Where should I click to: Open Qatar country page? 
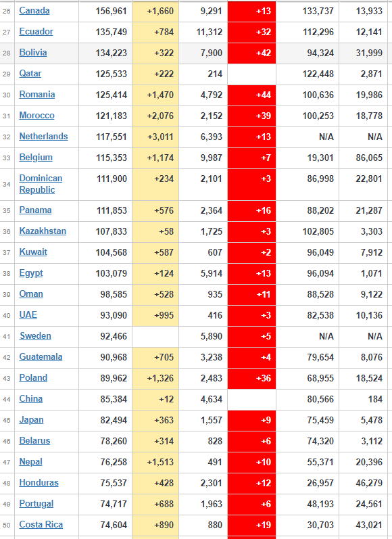[x=30, y=74]
